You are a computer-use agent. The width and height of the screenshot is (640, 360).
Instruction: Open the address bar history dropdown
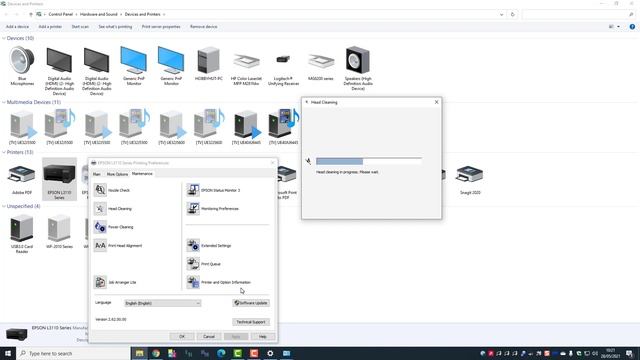[501, 14]
